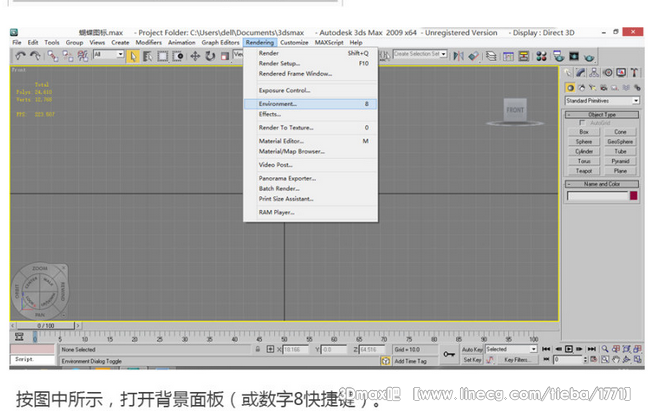The height and width of the screenshot is (411, 660).
Task: Select the Lights category button
Action: coord(593,88)
